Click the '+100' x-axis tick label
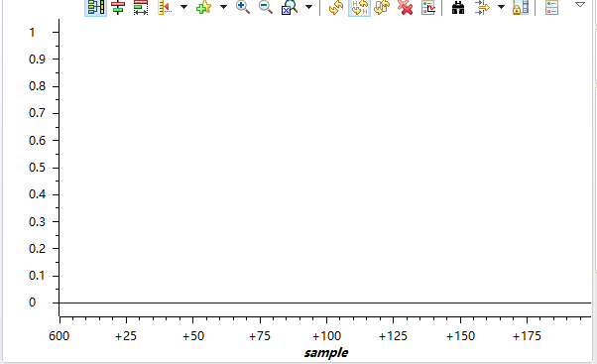 click(x=326, y=336)
